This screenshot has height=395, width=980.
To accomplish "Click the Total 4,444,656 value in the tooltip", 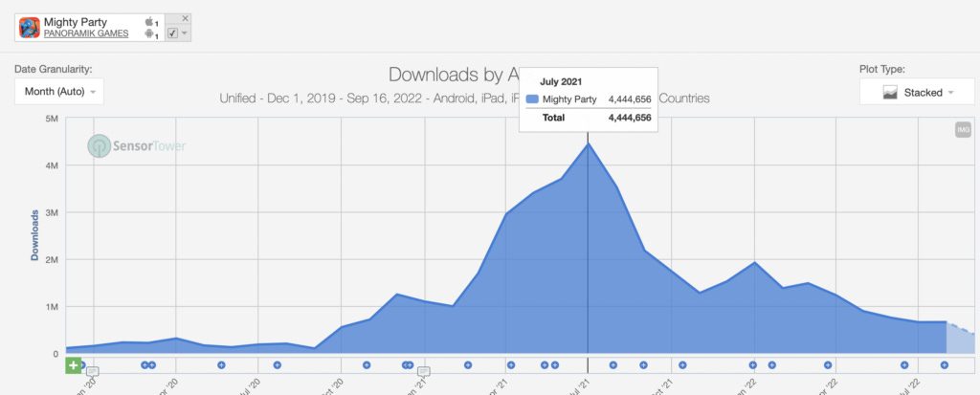I will coord(630,118).
